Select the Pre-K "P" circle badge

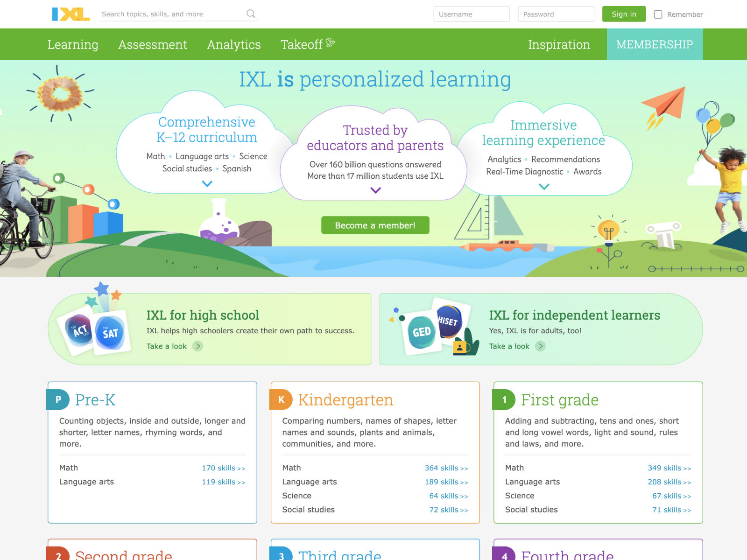click(58, 400)
